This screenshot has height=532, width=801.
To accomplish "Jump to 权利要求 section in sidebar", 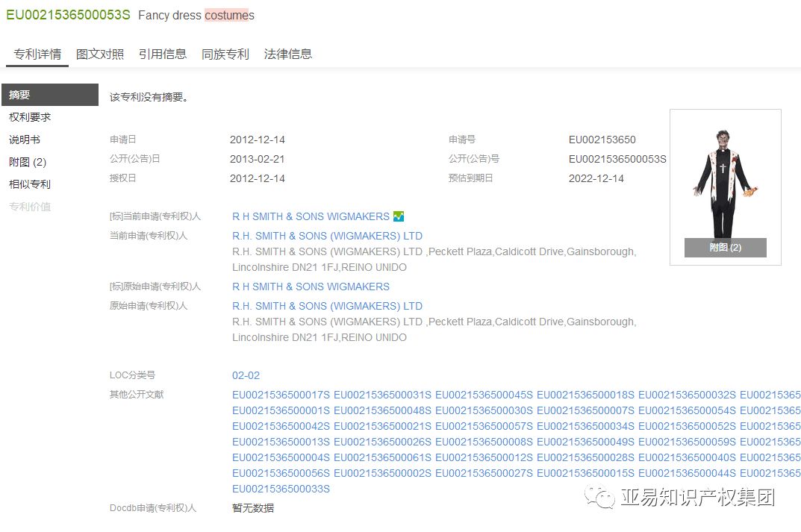I will [30, 117].
